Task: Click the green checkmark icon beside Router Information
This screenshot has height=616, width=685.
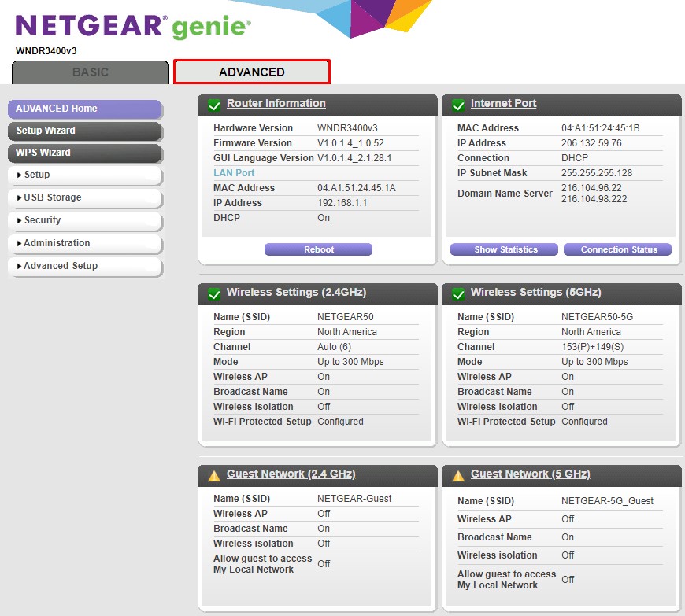Action: pyautogui.click(x=214, y=105)
